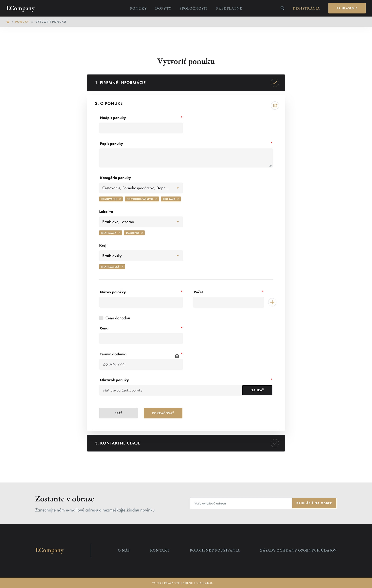Screen dimensions: 372x588
Task: Open the calendar icon for Termín dodania
Action: [x=177, y=356]
